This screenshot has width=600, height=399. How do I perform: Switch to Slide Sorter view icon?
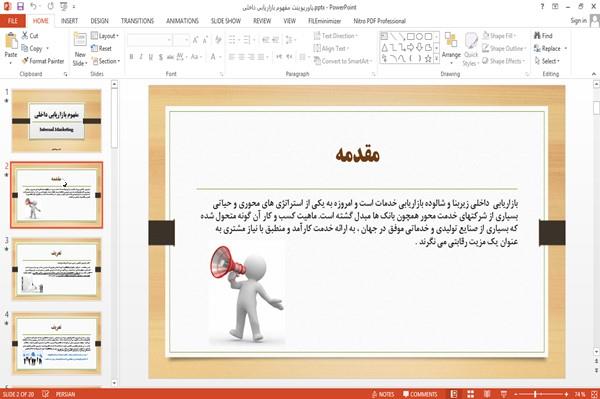point(470,394)
